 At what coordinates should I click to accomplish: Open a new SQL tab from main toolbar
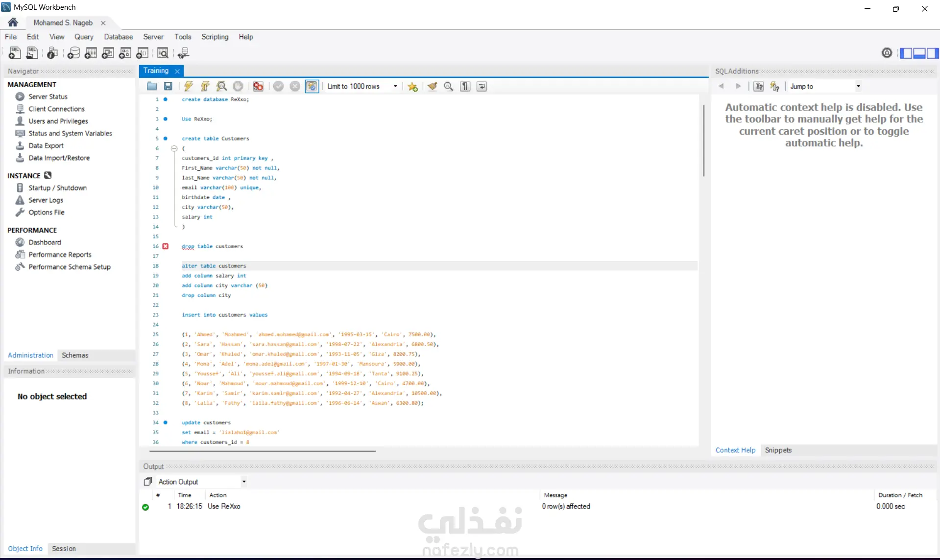(15, 53)
